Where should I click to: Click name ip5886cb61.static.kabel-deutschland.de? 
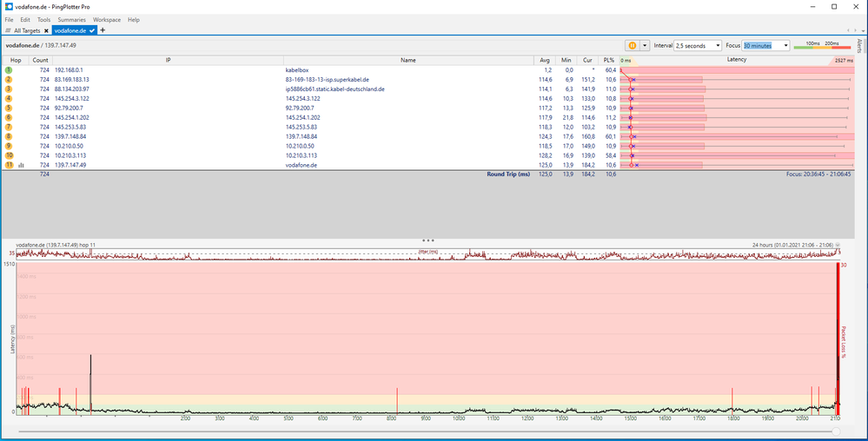pyautogui.click(x=335, y=89)
